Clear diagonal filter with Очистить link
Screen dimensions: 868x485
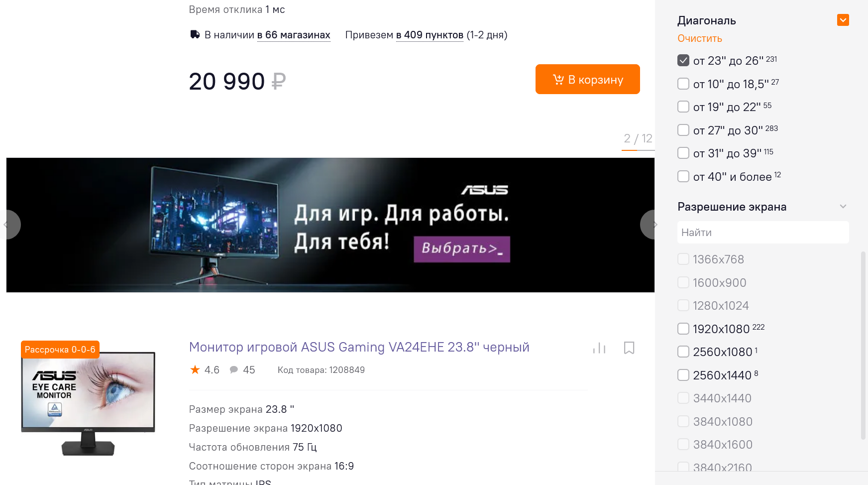[699, 38]
